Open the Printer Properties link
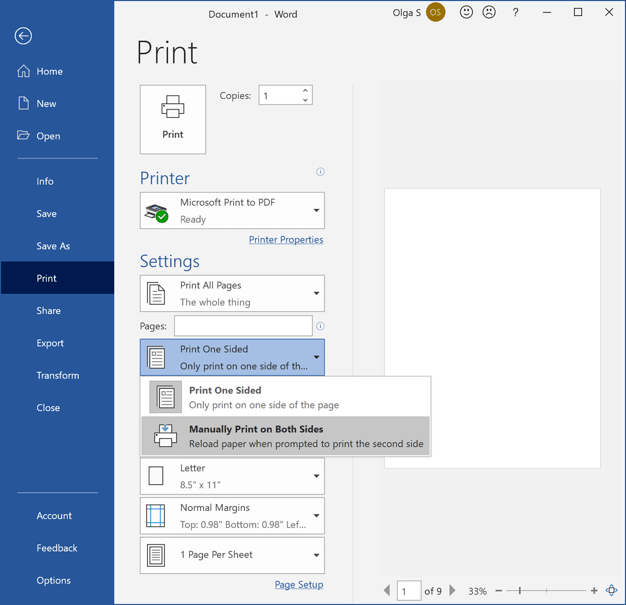This screenshot has width=626, height=605. [286, 240]
